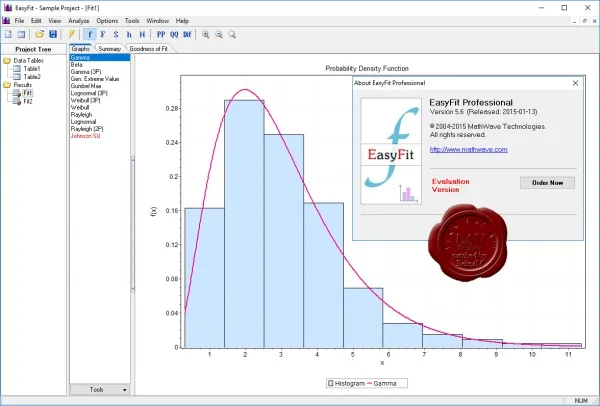
Task: Select Rayleigh (2P) distribution
Action: (100, 129)
